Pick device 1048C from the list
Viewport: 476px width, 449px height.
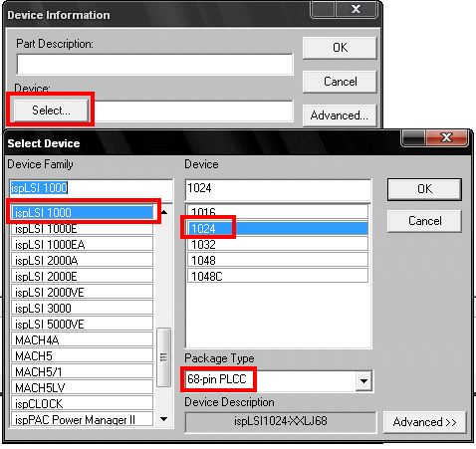(x=278, y=277)
